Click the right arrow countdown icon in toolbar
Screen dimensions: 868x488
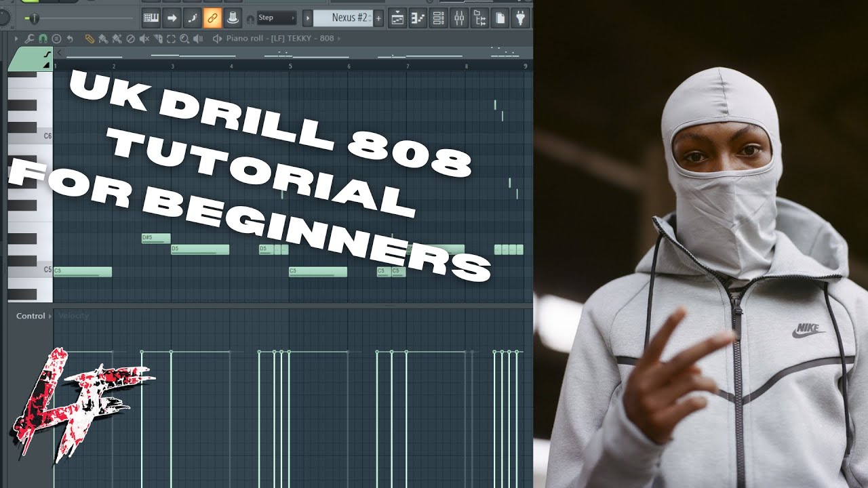(172, 18)
